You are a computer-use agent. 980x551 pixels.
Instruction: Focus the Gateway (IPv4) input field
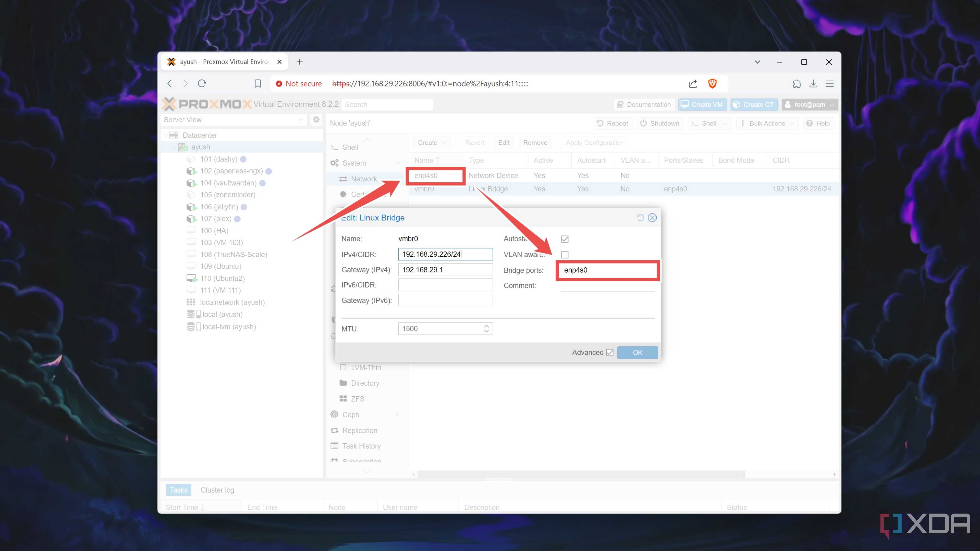tap(445, 270)
